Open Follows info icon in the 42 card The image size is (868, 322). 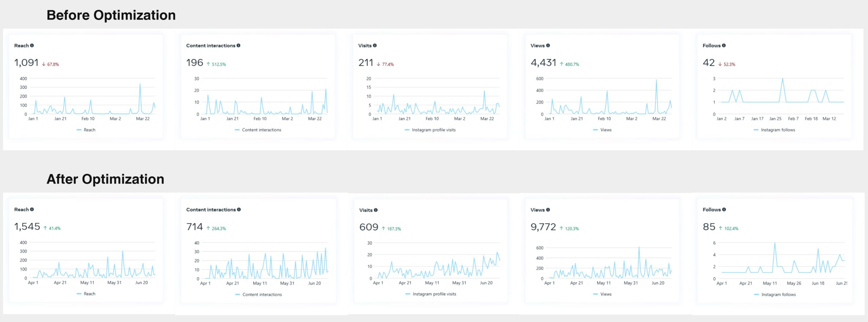click(724, 46)
